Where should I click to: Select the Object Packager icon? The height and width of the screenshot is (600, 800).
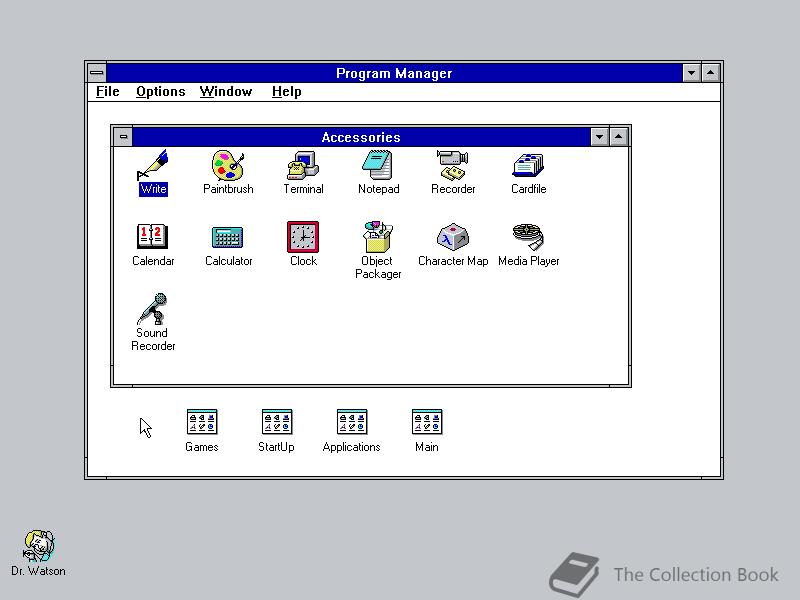pos(378,237)
